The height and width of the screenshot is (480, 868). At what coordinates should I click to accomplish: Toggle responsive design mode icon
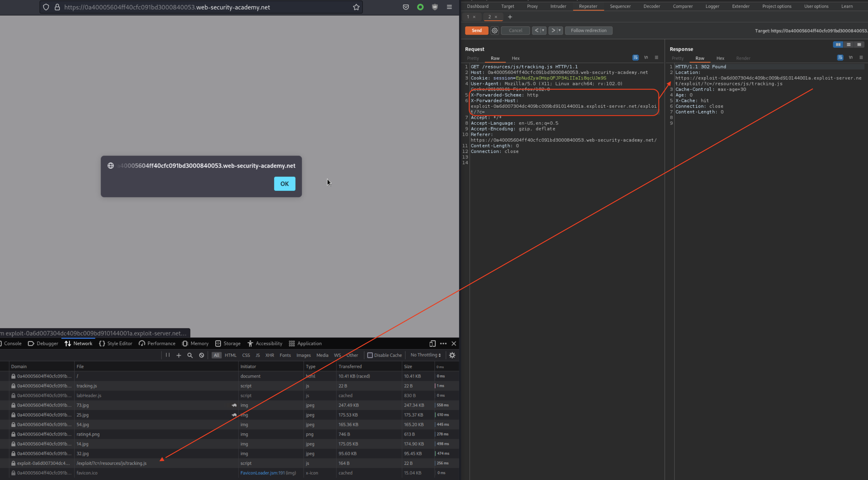pyautogui.click(x=432, y=344)
